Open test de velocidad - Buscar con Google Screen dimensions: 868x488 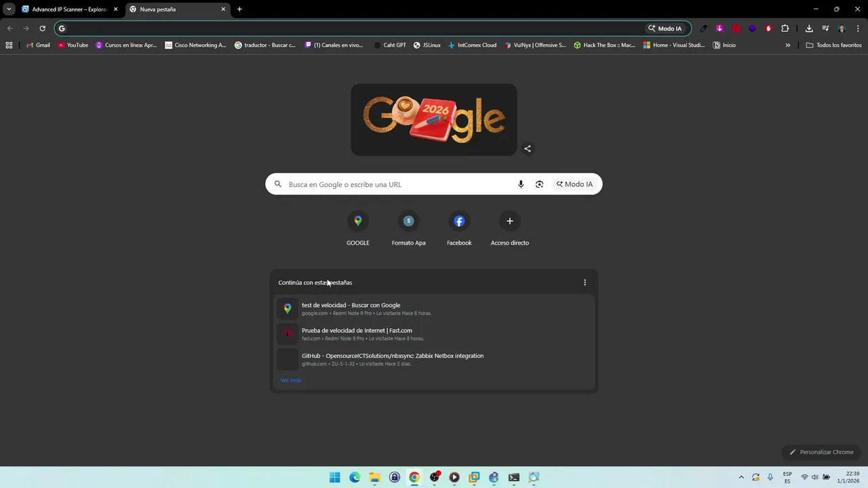[x=434, y=308]
